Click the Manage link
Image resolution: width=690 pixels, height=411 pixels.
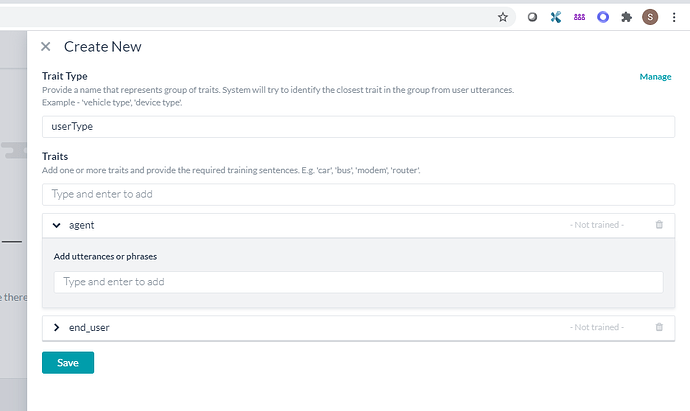(655, 76)
